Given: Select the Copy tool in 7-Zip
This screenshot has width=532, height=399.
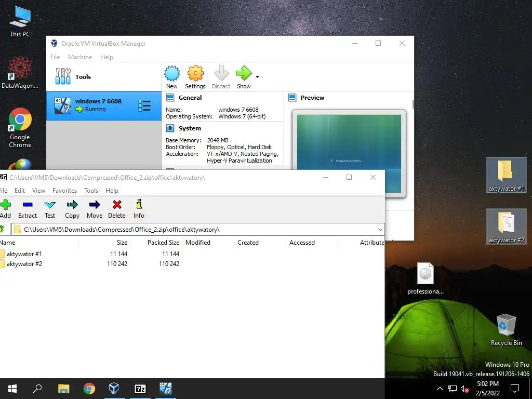Looking at the screenshot, I should click(x=72, y=209).
